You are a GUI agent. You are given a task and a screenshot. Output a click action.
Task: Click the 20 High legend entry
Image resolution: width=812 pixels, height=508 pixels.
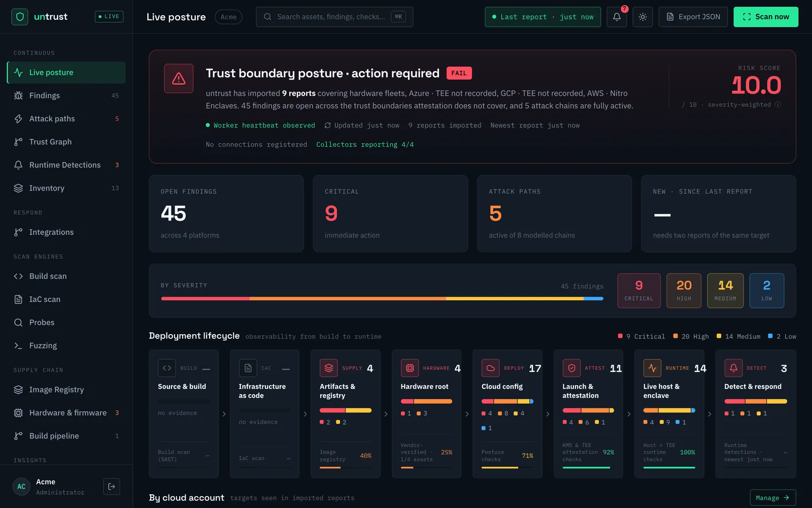[691, 336]
